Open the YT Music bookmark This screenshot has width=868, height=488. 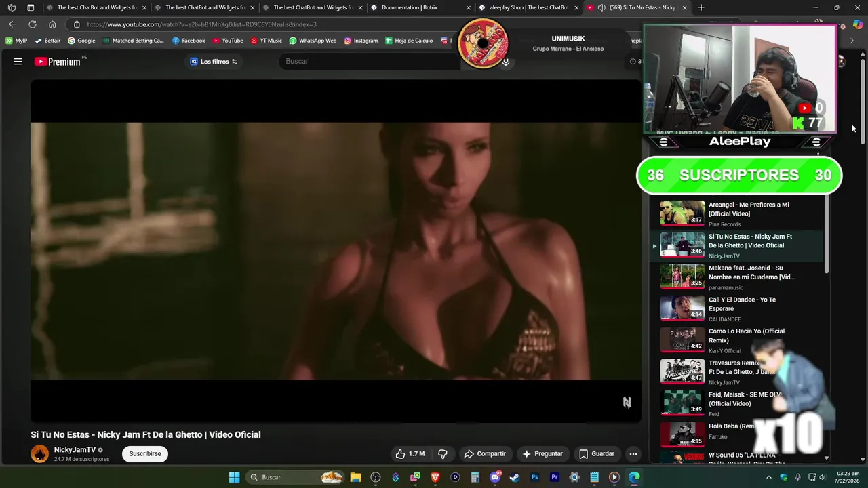pos(267,41)
